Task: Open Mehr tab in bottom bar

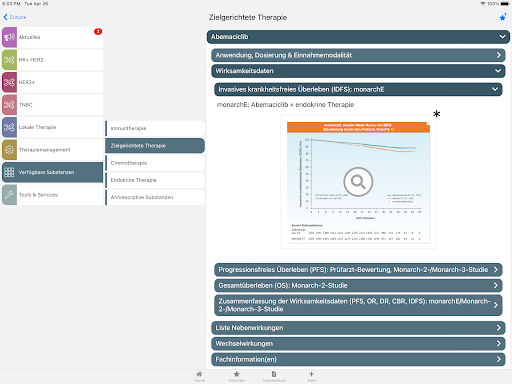Action: tap(312, 376)
